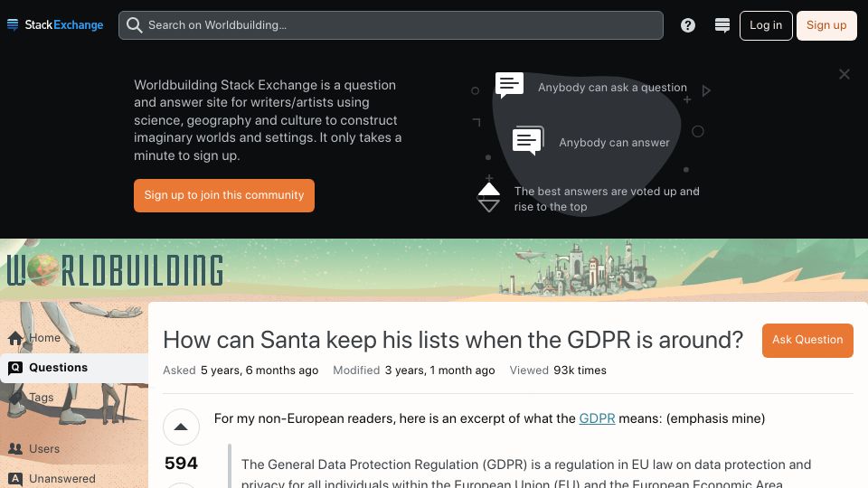Click the Viewed 93k times text
Screen dimensions: 868x488
click(558, 371)
